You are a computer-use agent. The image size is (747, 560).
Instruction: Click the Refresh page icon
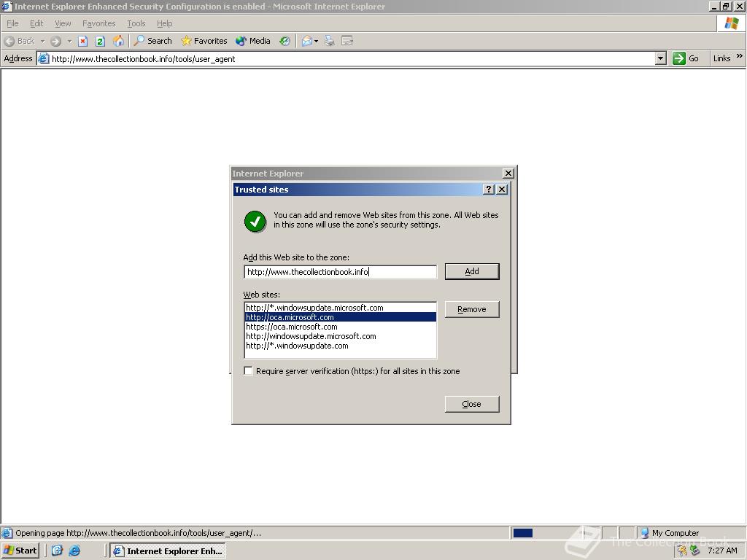tap(100, 41)
